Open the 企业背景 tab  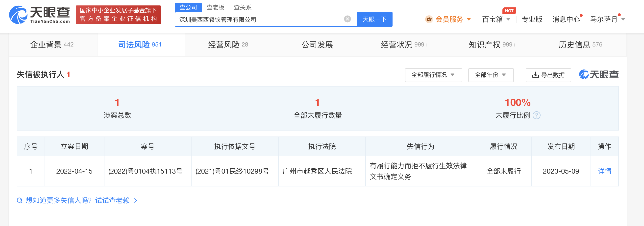pyautogui.click(x=52, y=45)
